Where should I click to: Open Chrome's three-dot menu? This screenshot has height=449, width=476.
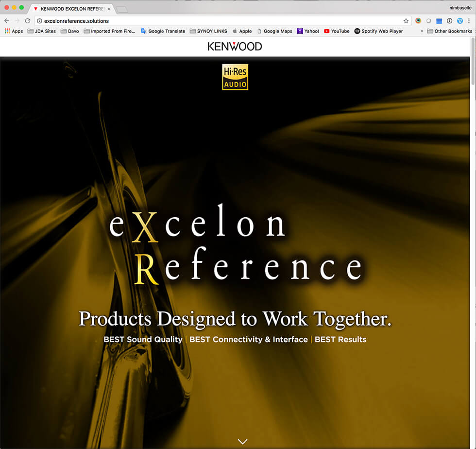tap(469, 21)
